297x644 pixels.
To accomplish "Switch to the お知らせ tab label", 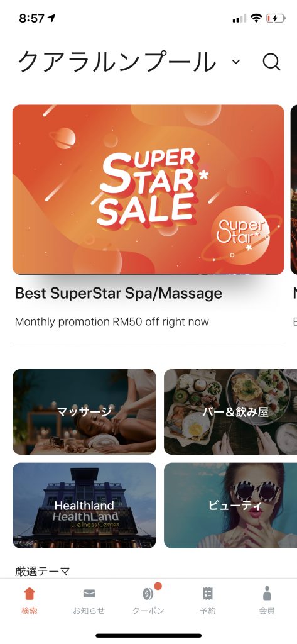I will 89,611.
